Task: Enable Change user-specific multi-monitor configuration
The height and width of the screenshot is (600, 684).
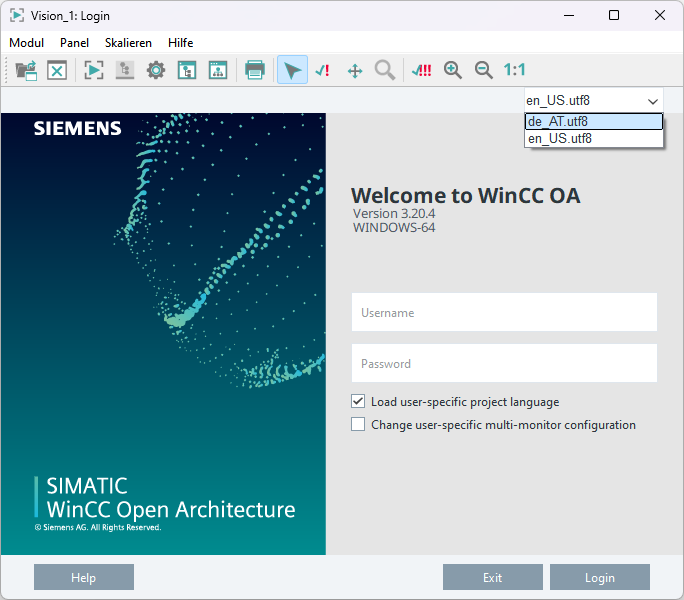Action: [358, 424]
